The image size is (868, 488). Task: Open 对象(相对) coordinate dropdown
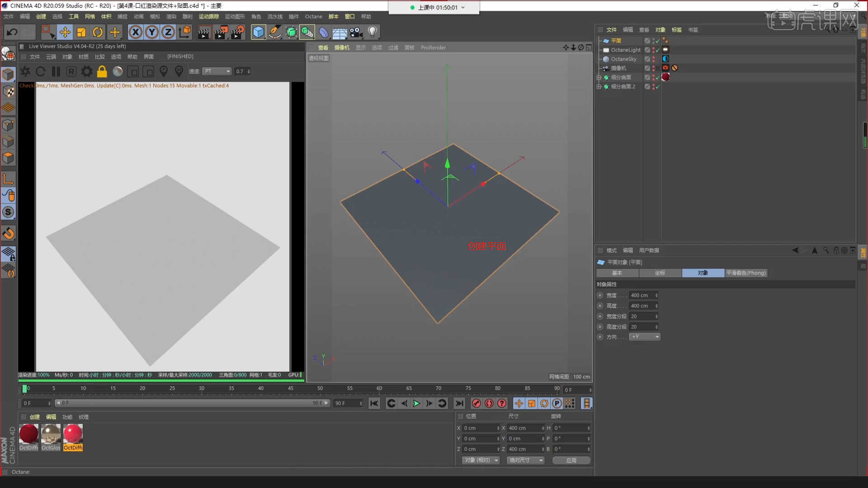click(x=481, y=460)
